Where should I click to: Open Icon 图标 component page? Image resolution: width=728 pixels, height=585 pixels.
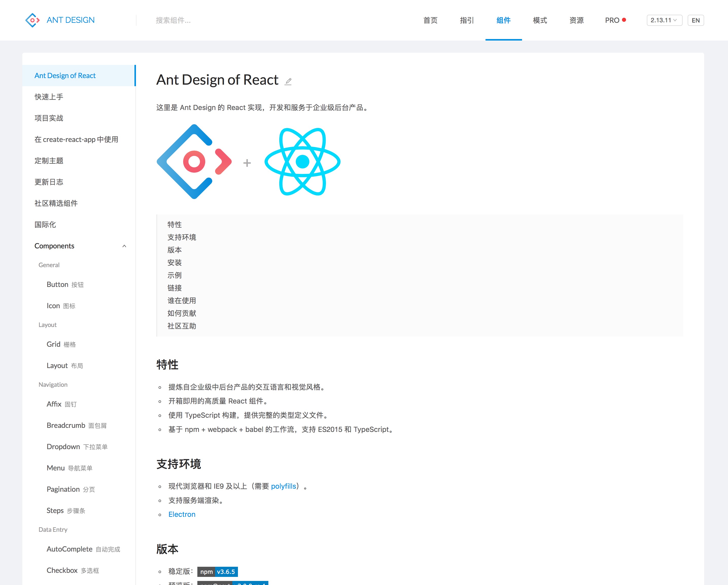tap(79, 306)
